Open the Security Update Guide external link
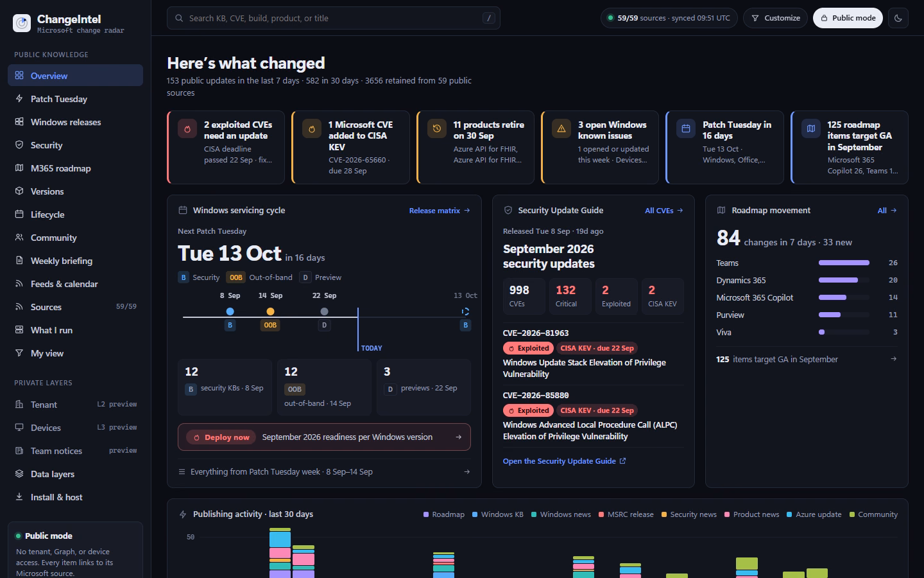Screen dimensions: 924x578 pos(565,461)
